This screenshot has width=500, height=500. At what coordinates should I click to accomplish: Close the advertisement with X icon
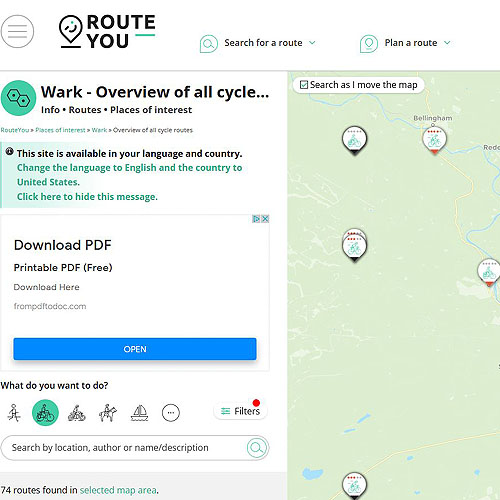point(265,219)
